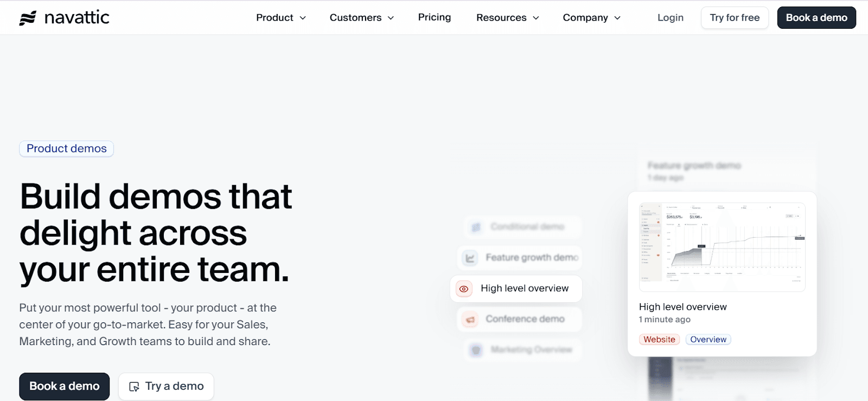Screen dimensions: 868x401
Task: Click the cursor icon in Try a demo
Action: coord(134,387)
